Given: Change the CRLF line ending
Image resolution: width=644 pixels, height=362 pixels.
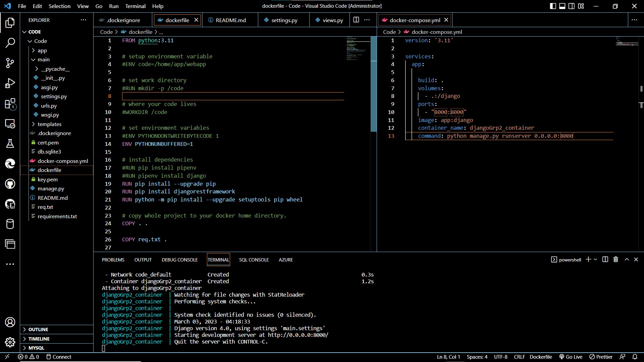Looking at the screenshot, I should tap(519, 357).
